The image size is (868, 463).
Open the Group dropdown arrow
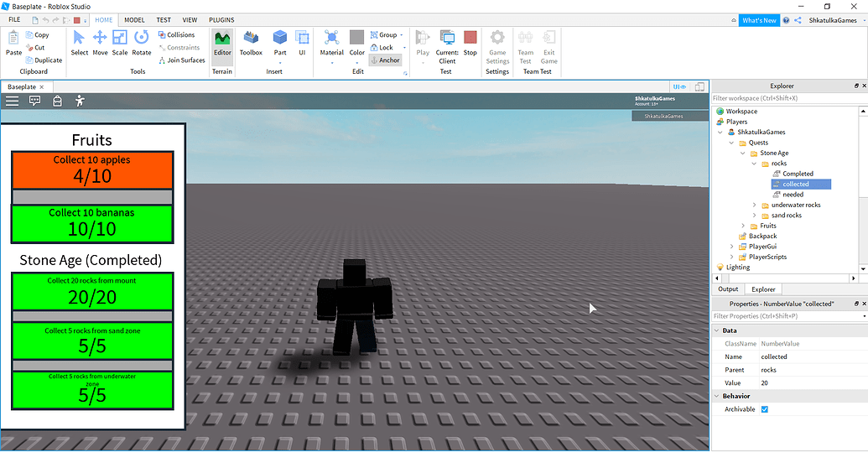pos(402,35)
